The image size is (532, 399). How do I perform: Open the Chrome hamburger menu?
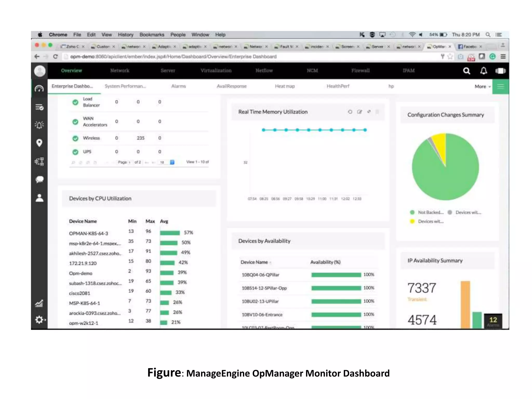pyautogui.click(x=503, y=56)
